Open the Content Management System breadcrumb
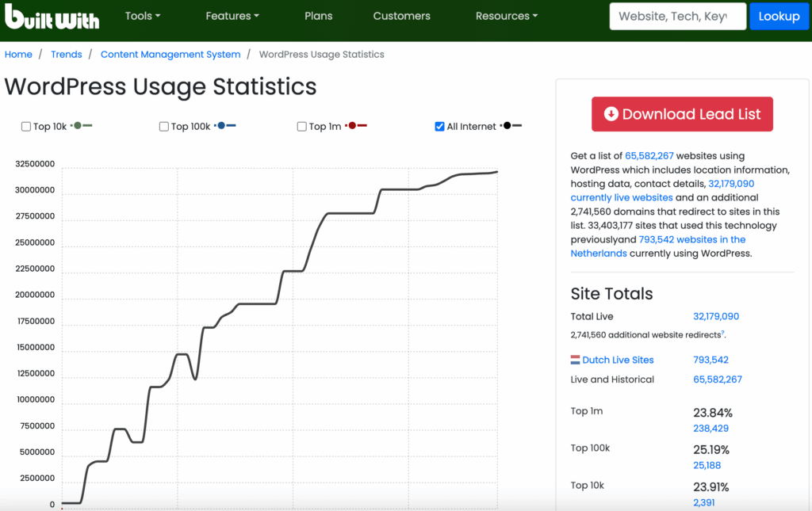This screenshot has height=511, width=812. click(x=170, y=55)
